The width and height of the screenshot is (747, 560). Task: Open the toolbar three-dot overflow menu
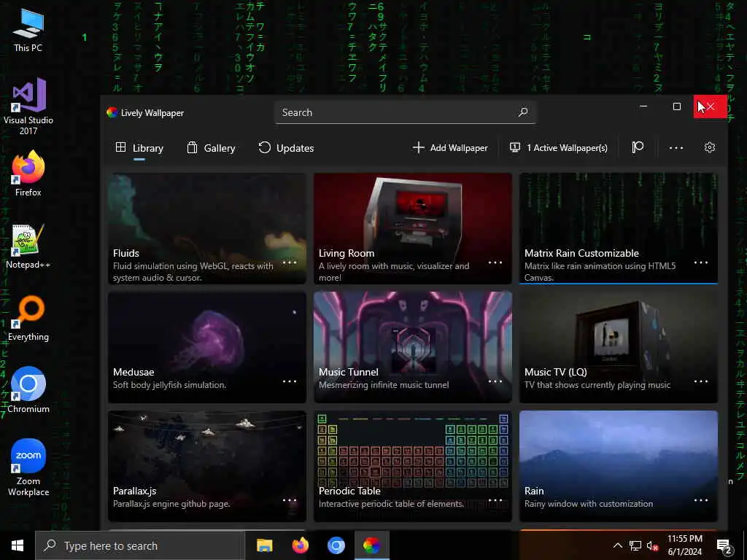click(676, 148)
